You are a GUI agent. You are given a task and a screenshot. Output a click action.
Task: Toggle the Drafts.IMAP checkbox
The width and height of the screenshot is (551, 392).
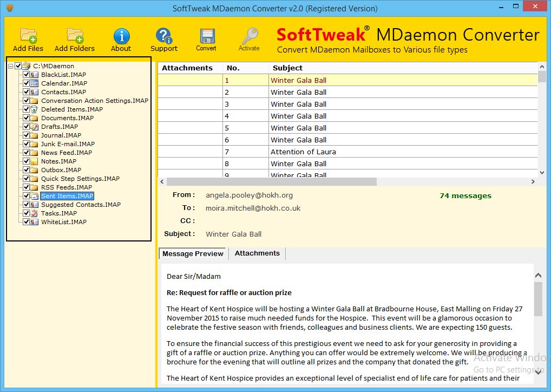click(x=26, y=127)
